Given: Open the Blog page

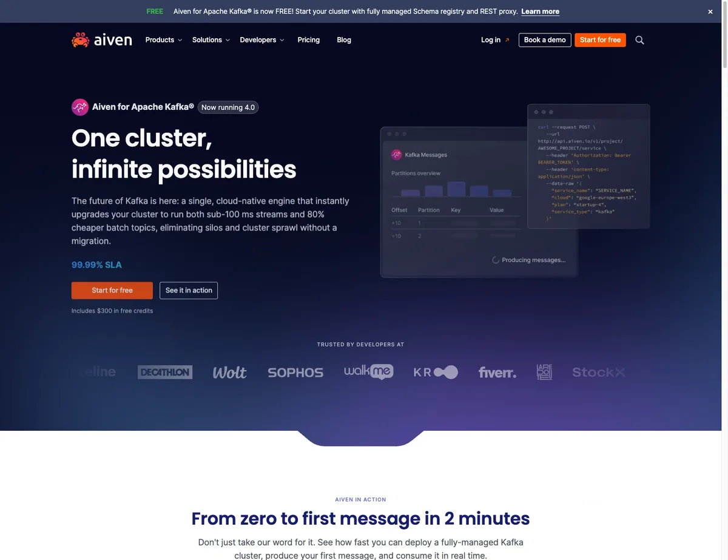Looking at the screenshot, I should coord(344,40).
